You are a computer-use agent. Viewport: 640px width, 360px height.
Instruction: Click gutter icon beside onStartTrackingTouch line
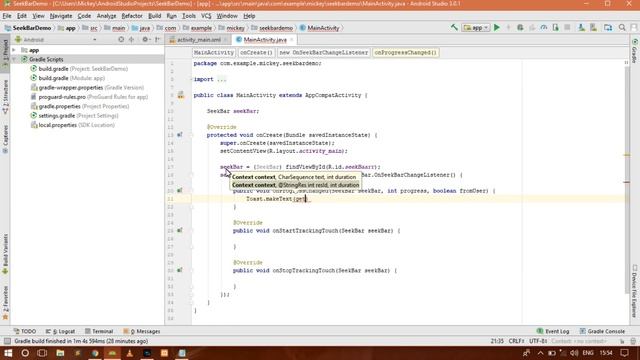click(180, 231)
